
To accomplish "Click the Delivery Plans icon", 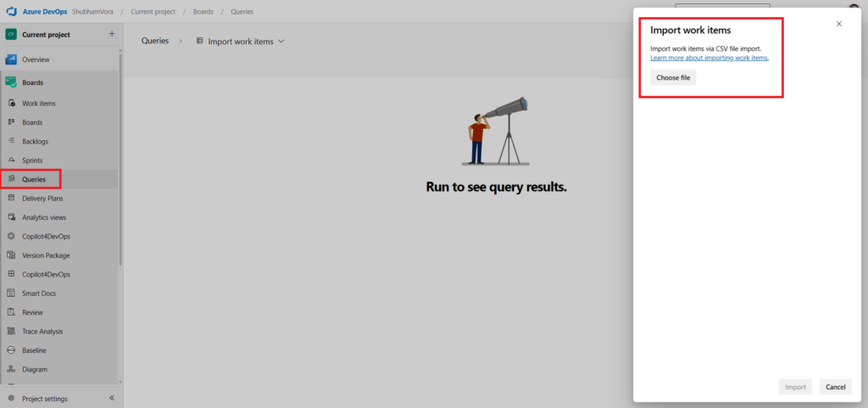I will coord(11,198).
